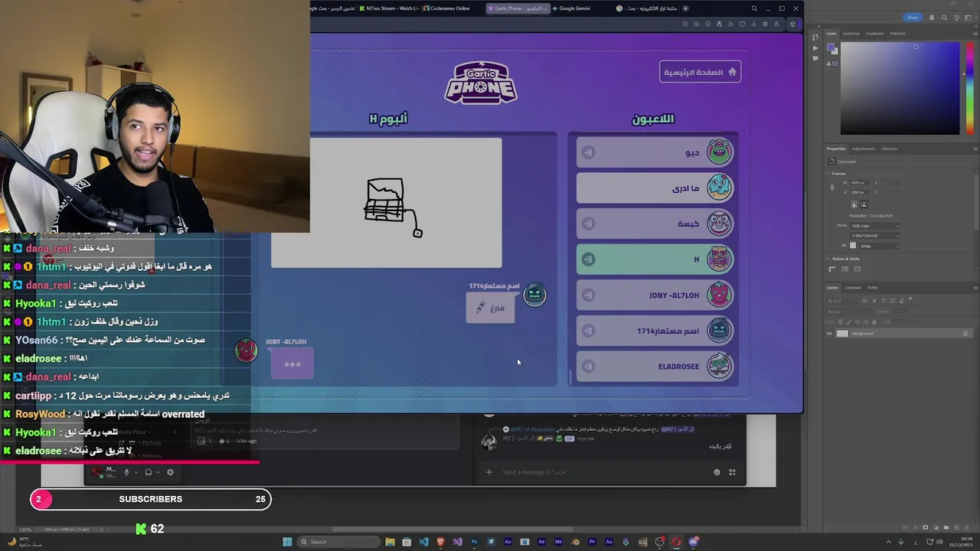
Task: Switch to the Adjustments tab
Action: pos(863,148)
